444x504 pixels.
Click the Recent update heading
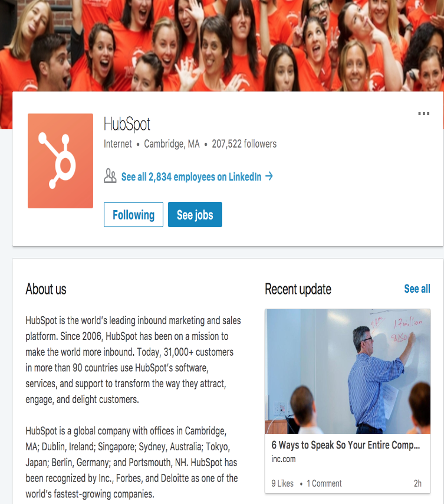(298, 289)
